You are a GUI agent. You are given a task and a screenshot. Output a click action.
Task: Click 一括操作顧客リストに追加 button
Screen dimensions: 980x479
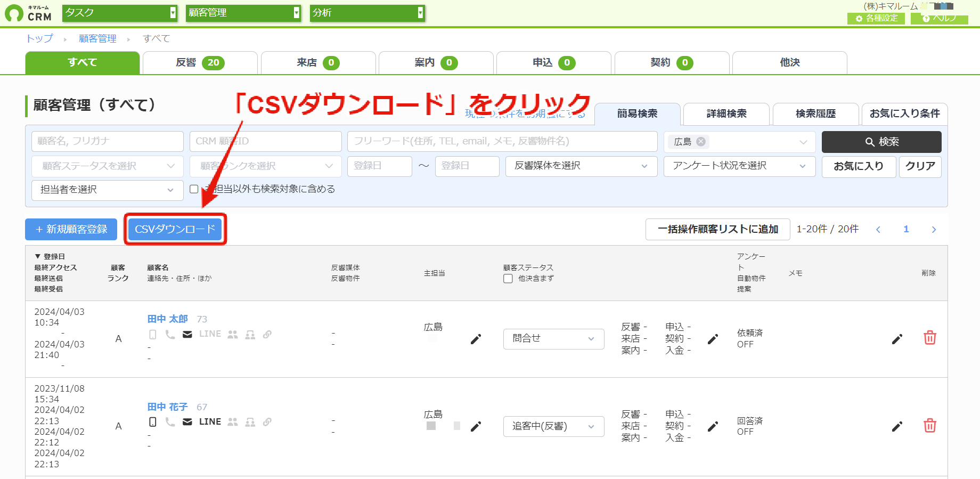pos(718,230)
